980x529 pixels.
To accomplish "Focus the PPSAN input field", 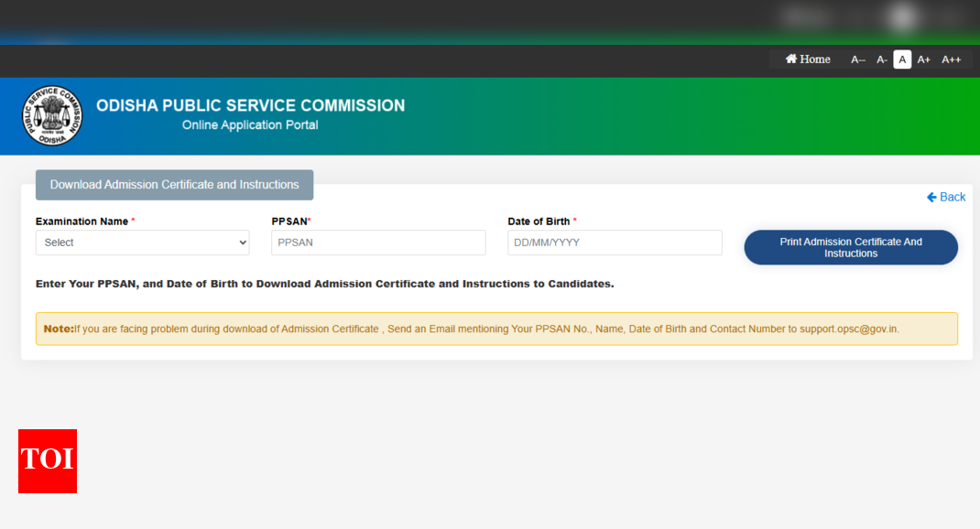I will (378, 243).
